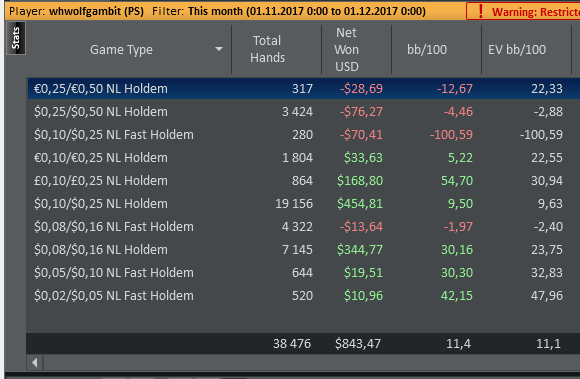
Task: Select the €0,10/€0,25 NL Holdem row
Action: (x=304, y=158)
